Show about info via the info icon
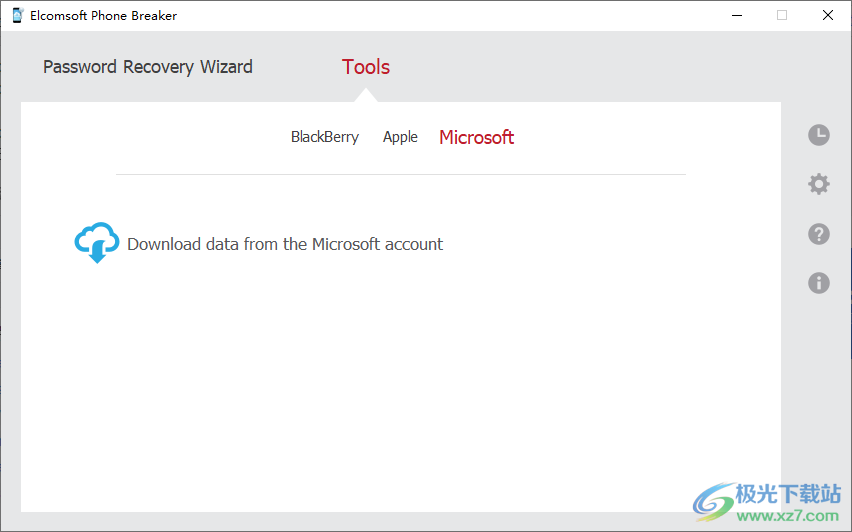 click(x=818, y=283)
